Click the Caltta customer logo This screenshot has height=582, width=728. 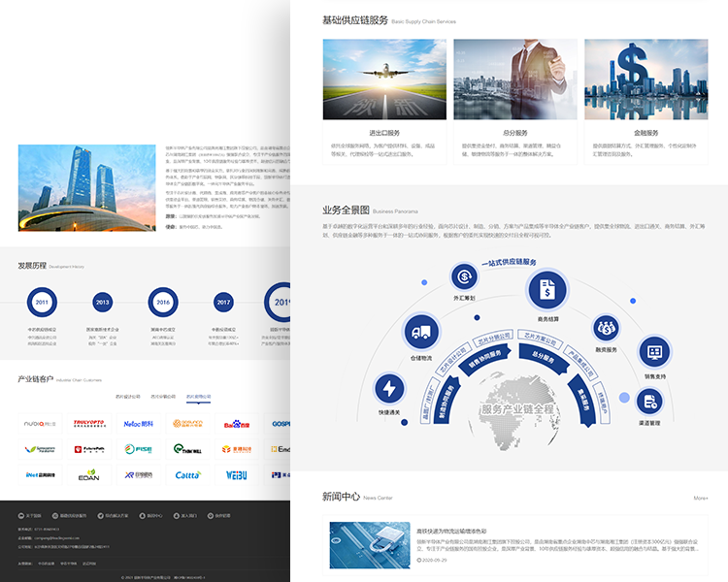coord(187,474)
